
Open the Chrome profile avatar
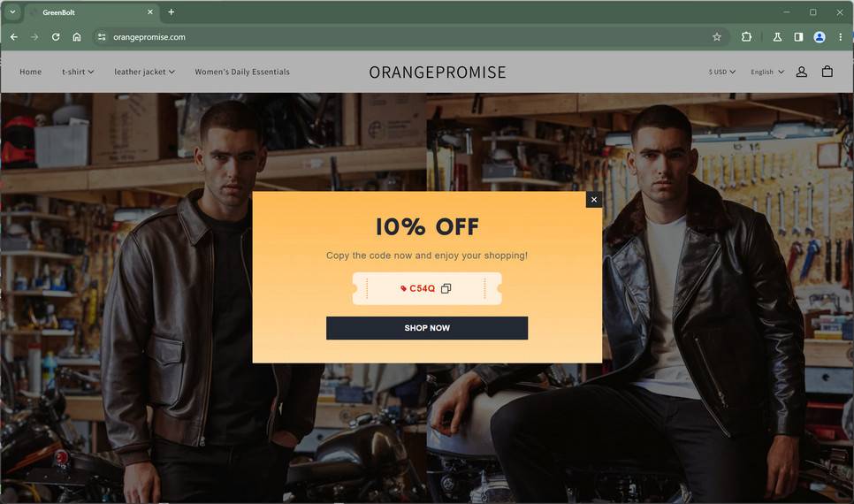820,37
